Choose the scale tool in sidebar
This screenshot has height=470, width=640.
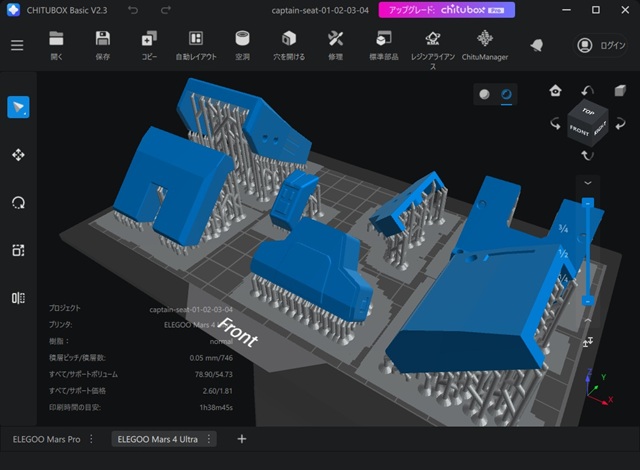point(18,250)
